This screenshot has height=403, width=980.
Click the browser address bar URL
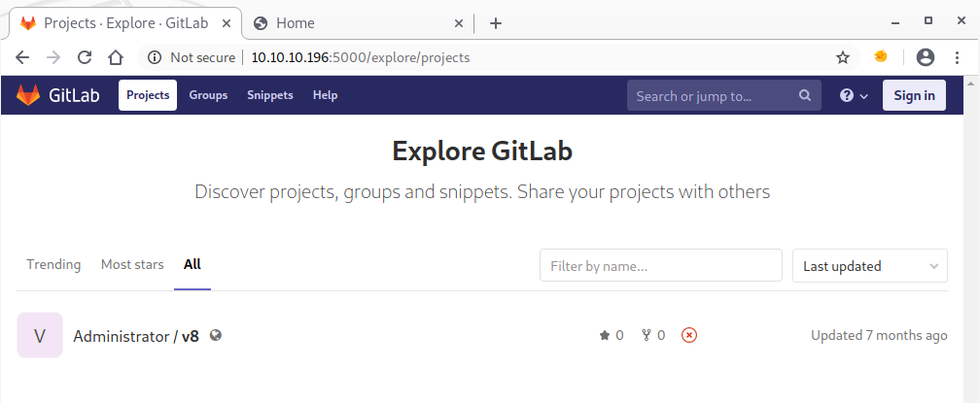point(360,58)
